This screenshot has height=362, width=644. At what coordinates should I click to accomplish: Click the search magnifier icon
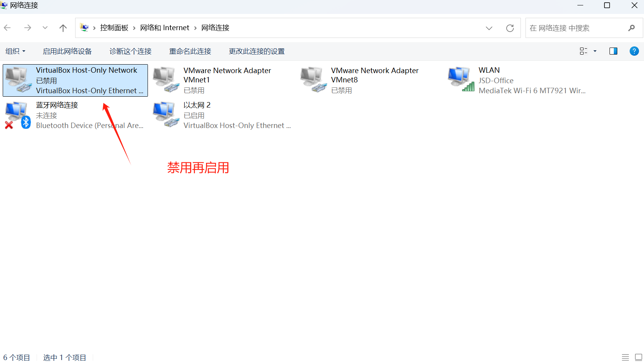click(632, 28)
